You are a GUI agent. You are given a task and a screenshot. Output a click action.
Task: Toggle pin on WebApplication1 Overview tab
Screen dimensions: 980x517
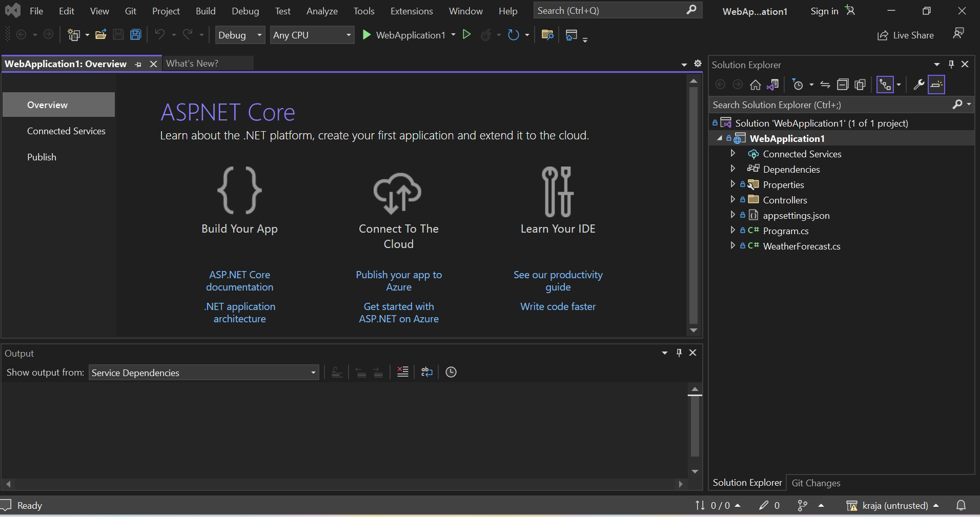click(x=138, y=64)
